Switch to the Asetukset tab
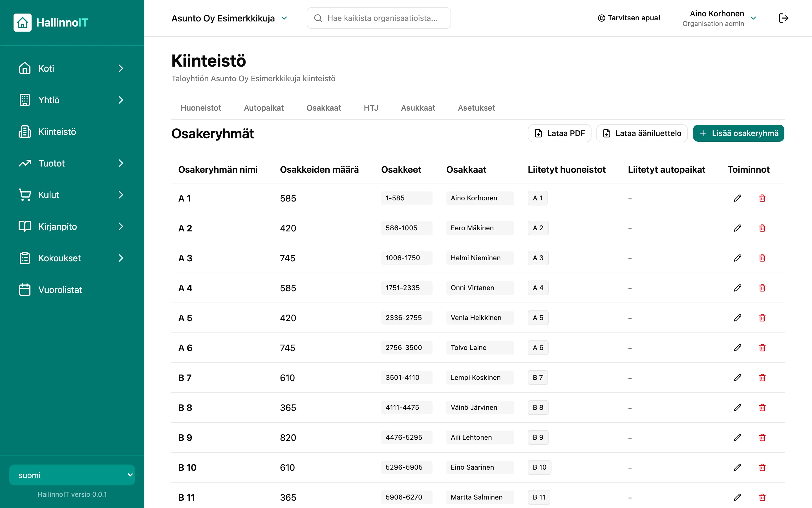 [476, 108]
